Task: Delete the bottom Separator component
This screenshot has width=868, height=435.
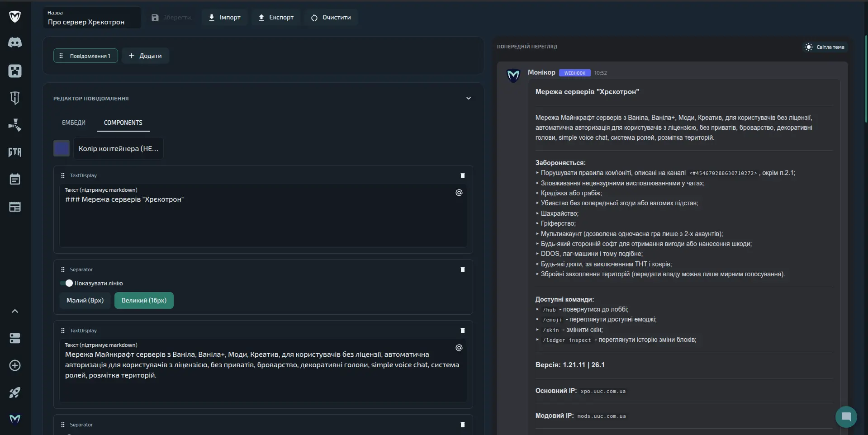Action: tap(462, 425)
